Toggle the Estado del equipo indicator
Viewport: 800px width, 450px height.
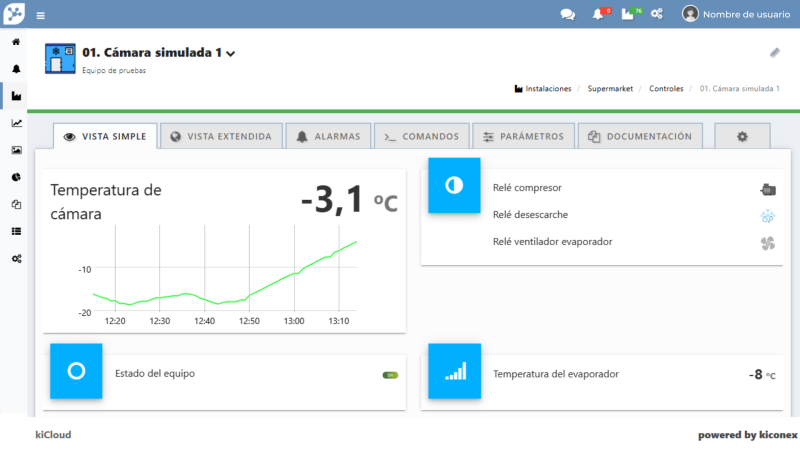click(x=390, y=375)
